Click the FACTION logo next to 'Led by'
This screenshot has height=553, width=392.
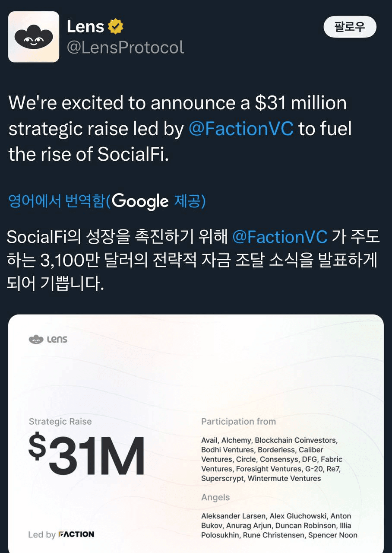click(76, 534)
